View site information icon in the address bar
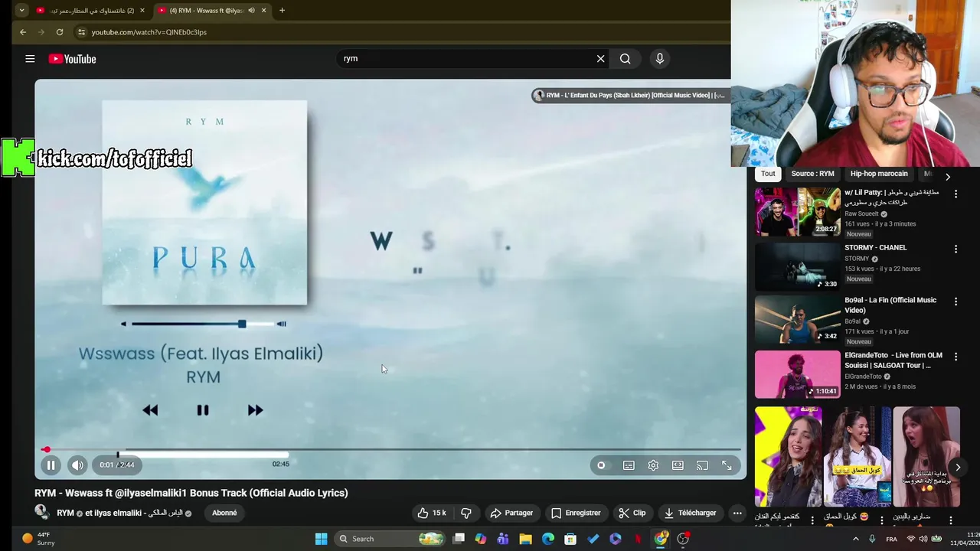Image resolution: width=980 pixels, height=551 pixels. point(81,32)
